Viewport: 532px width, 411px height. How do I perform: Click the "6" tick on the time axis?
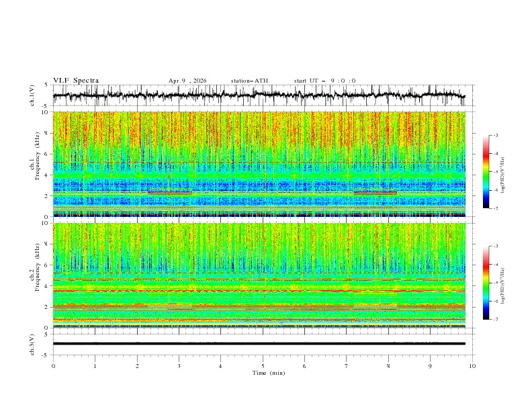coord(304,366)
